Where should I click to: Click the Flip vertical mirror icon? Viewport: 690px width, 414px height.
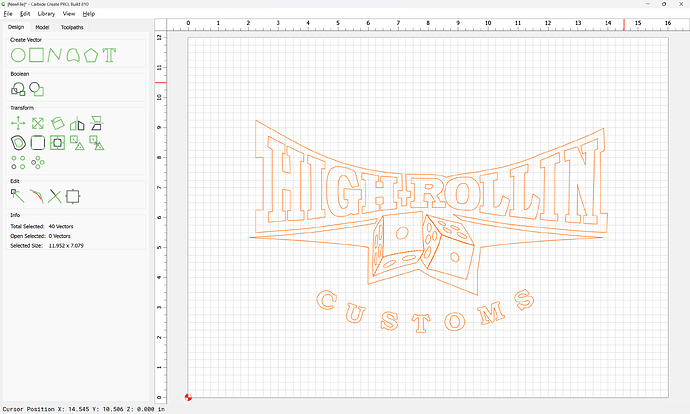[96, 123]
